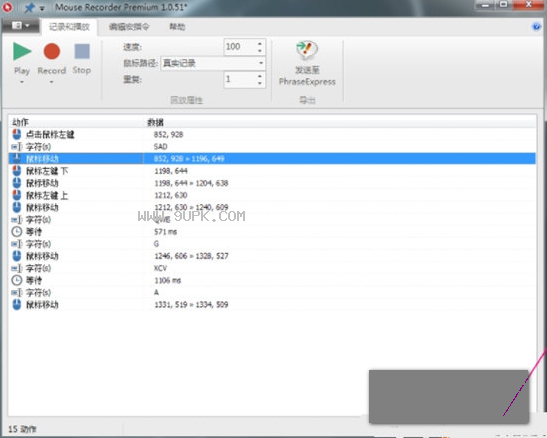Click the mouse icon of the 1246, 606 » 1328, 527 row
Screen dimensions: 547x438
click(x=17, y=256)
